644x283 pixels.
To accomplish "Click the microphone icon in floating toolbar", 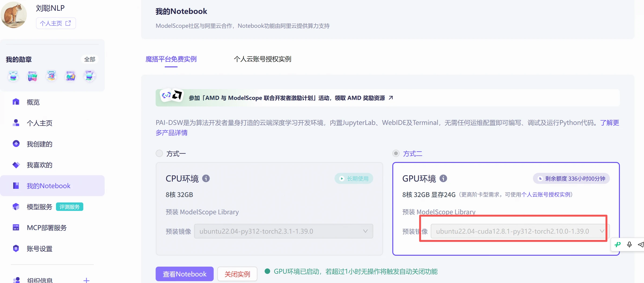I will pos(629,244).
